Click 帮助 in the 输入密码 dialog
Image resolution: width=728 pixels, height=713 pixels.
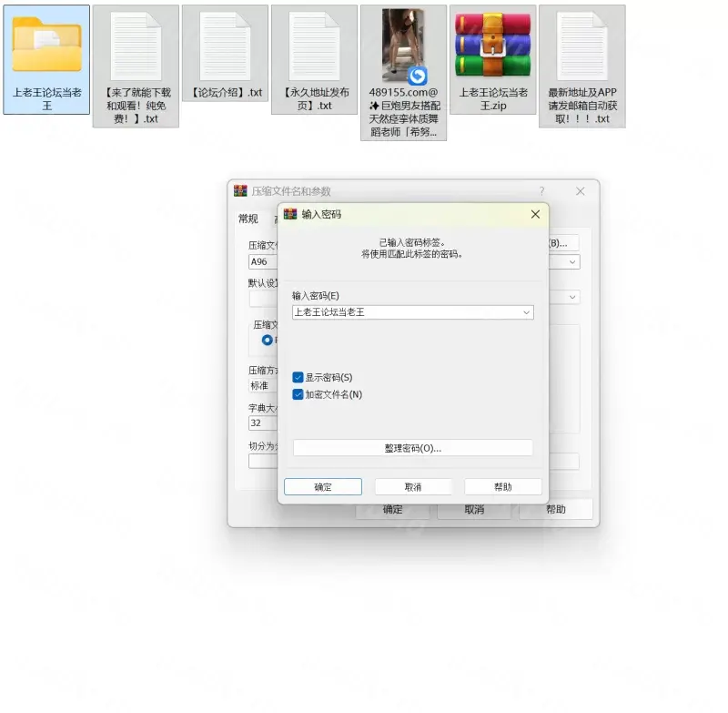(503, 487)
